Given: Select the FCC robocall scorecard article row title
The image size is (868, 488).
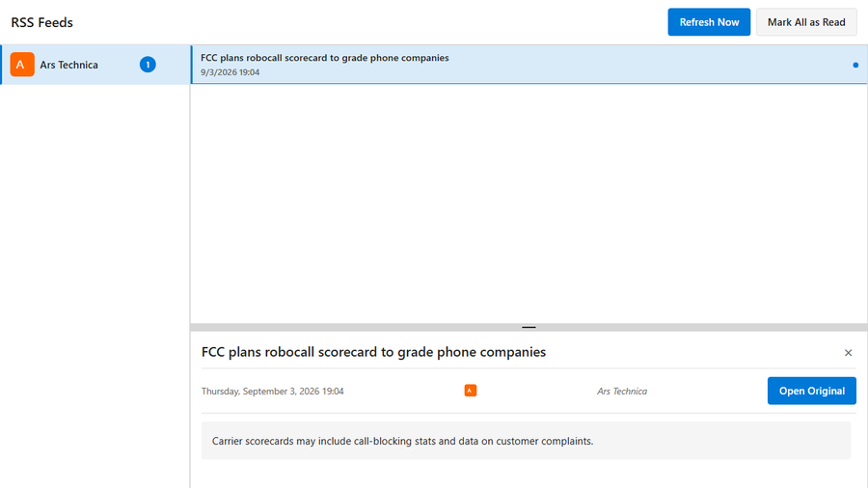Looking at the screenshot, I should pyautogui.click(x=324, y=58).
